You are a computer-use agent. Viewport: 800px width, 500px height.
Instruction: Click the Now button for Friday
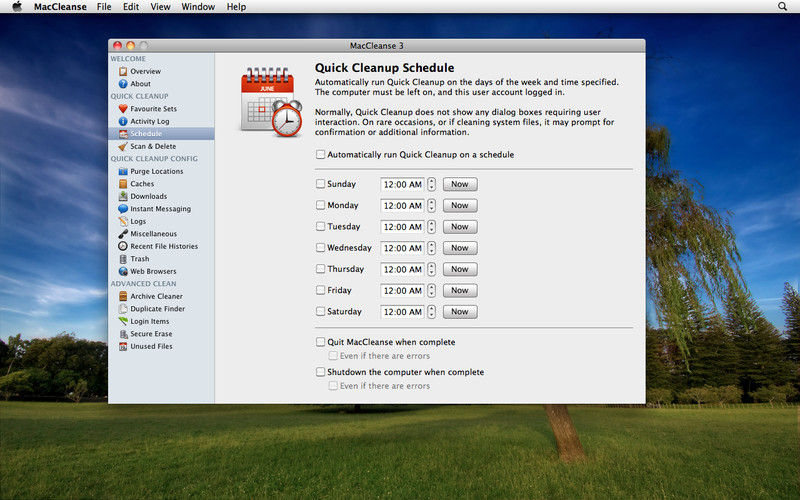tap(460, 290)
